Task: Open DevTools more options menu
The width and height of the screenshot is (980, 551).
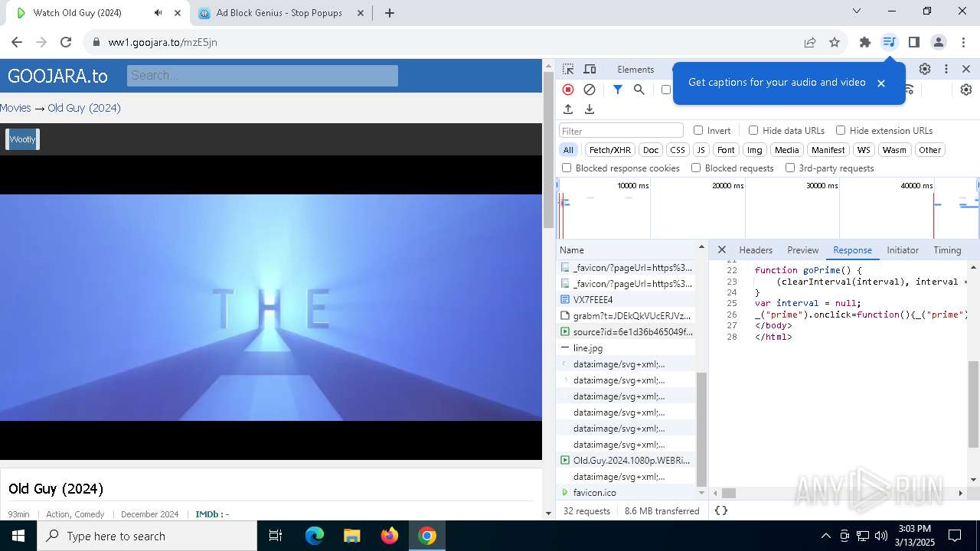Action: click(x=946, y=69)
